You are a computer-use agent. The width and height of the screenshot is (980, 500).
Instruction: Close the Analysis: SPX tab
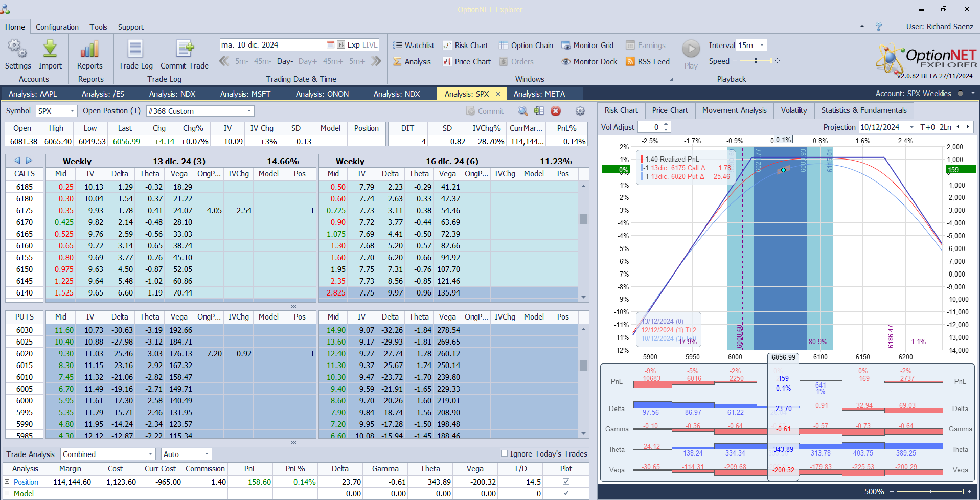(498, 94)
